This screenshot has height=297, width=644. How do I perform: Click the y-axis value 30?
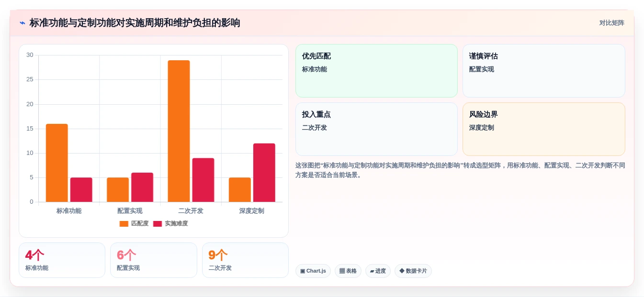tap(30, 55)
